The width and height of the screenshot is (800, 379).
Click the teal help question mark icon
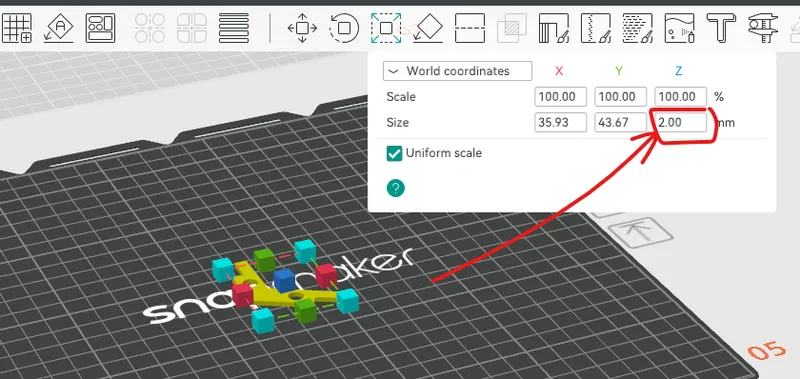click(395, 188)
